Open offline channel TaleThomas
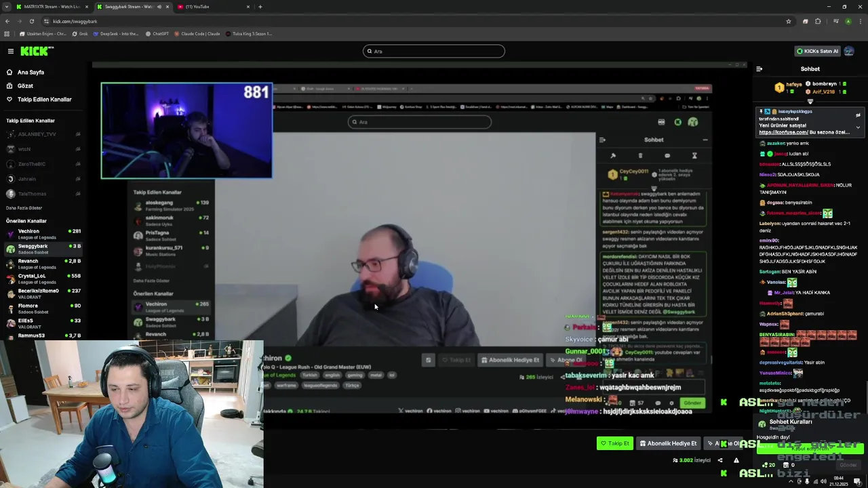Image resolution: width=868 pixels, height=488 pixels. click(44, 194)
